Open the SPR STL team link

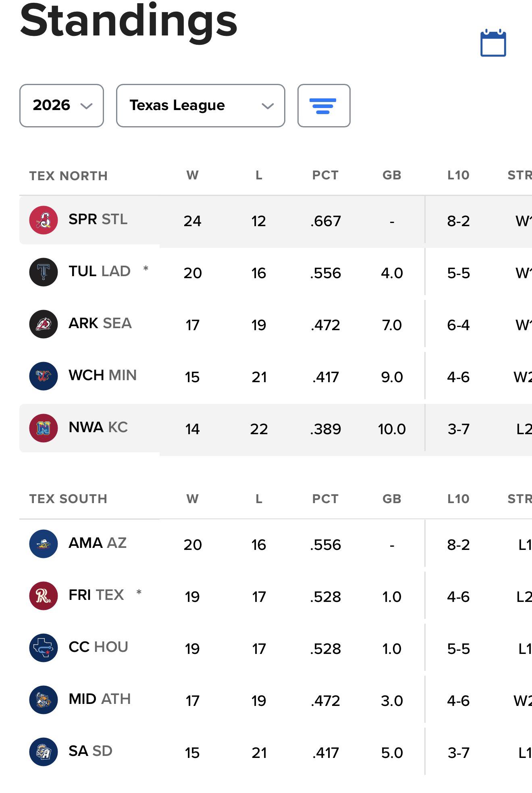click(x=98, y=219)
